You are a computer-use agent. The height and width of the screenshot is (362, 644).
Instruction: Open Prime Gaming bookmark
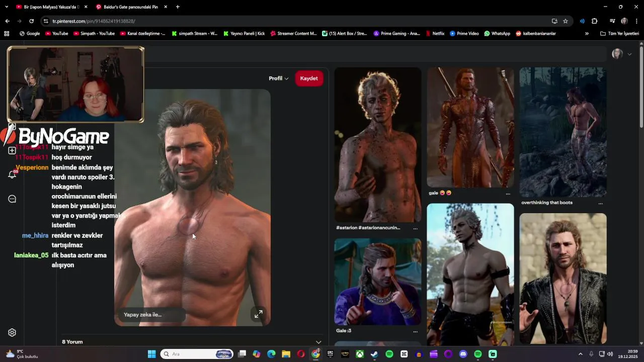point(396,34)
